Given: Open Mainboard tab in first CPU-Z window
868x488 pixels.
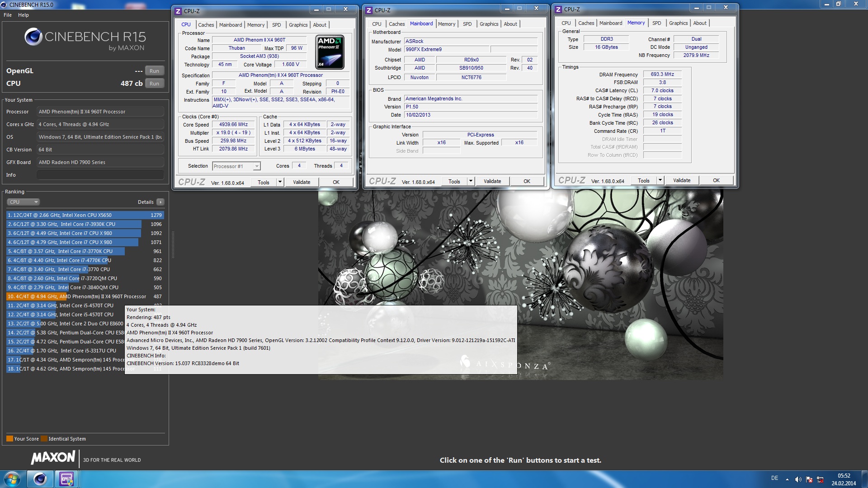Looking at the screenshot, I should (231, 25).
